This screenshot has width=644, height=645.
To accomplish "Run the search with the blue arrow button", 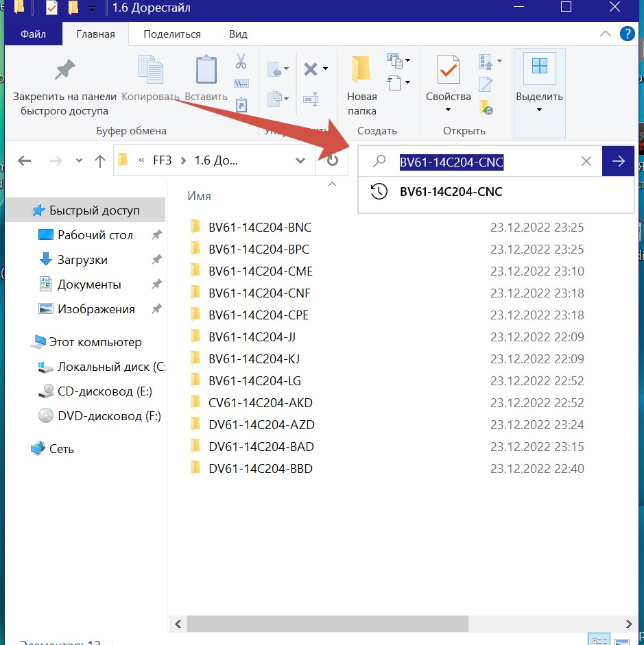I will [x=618, y=161].
